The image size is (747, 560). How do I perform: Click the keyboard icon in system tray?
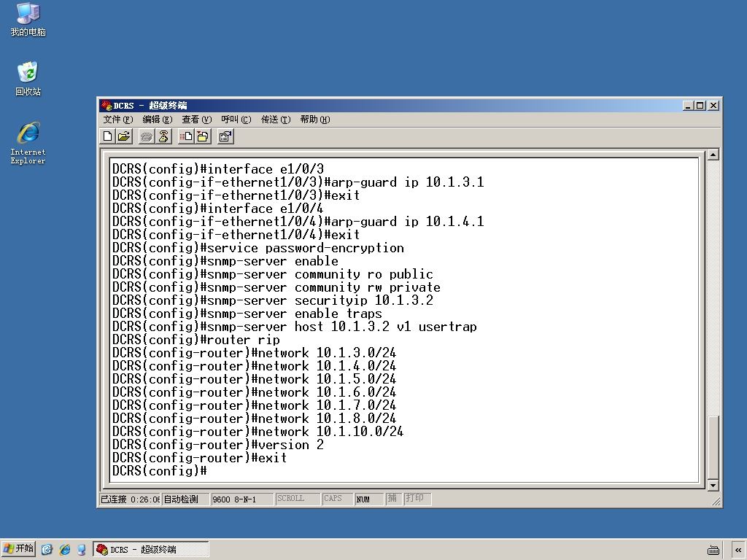713,550
